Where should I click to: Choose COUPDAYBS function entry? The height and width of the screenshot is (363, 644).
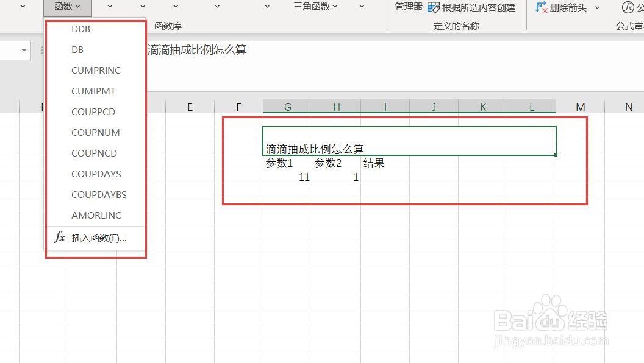point(99,194)
